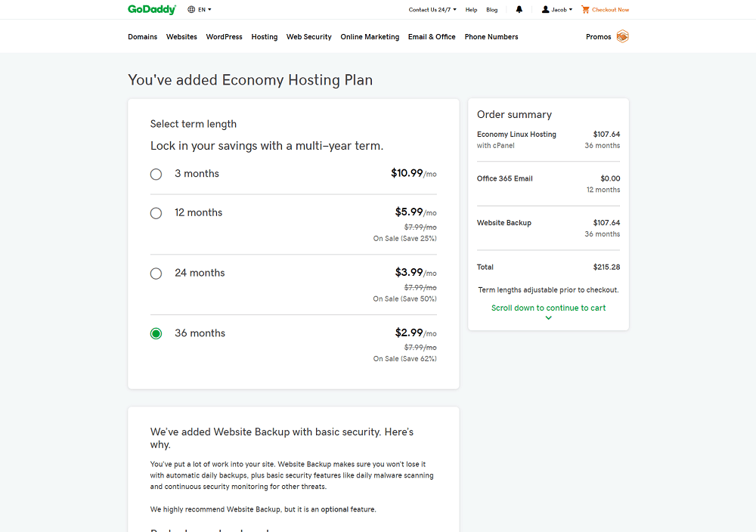This screenshot has width=756, height=532.
Task: Click the Promos link
Action: click(x=598, y=36)
